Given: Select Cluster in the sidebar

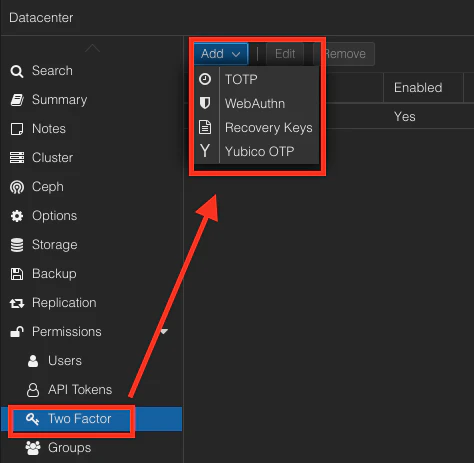Looking at the screenshot, I should [x=91, y=158].
